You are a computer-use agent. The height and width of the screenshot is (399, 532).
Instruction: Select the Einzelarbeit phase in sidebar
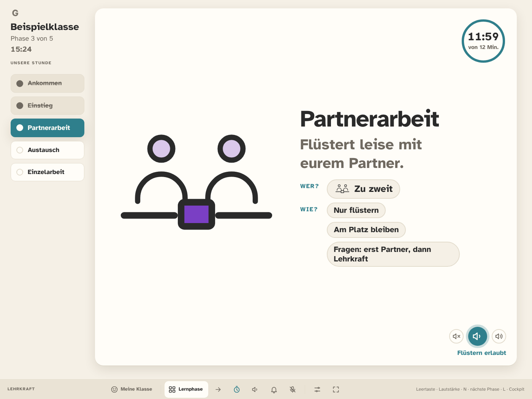(x=47, y=172)
